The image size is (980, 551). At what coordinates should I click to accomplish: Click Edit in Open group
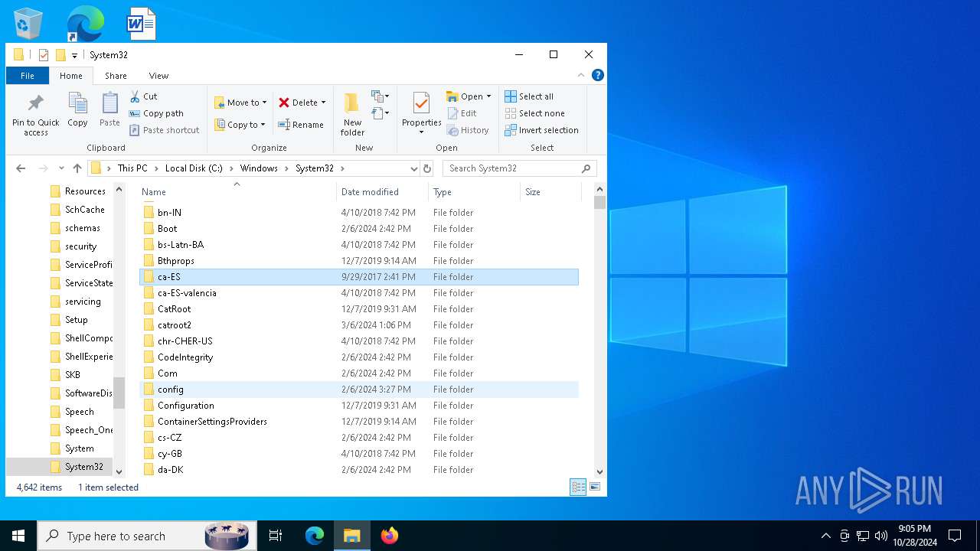(462, 113)
